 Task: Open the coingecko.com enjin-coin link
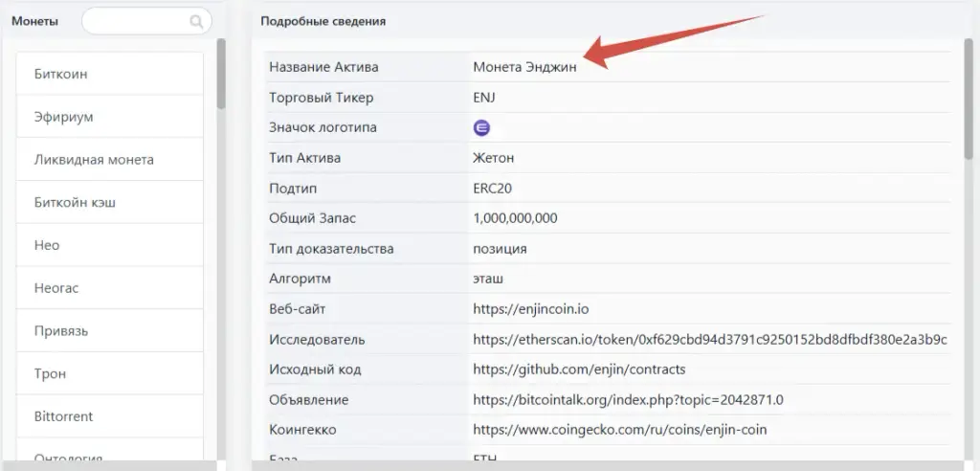coord(619,430)
